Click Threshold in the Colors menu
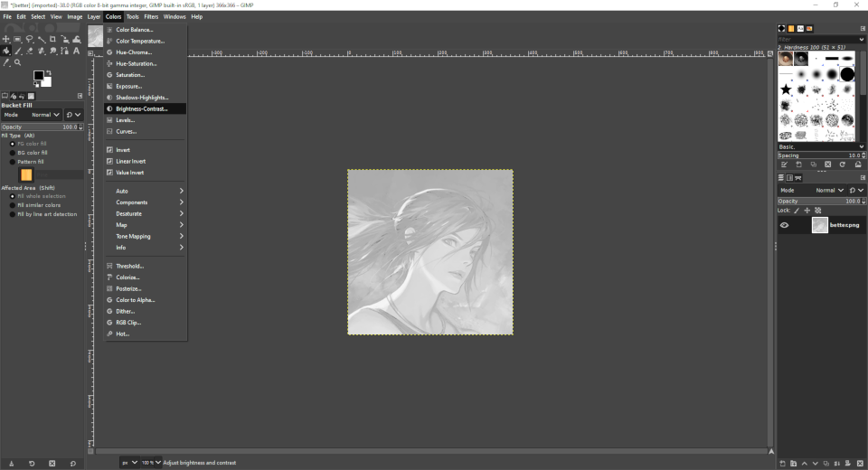 point(129,266)
